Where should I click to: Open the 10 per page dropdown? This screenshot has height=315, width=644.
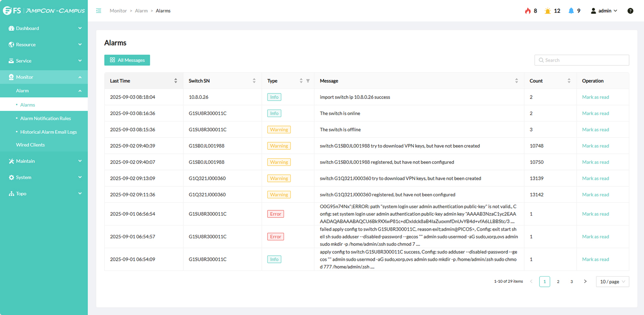coord(612,282)
